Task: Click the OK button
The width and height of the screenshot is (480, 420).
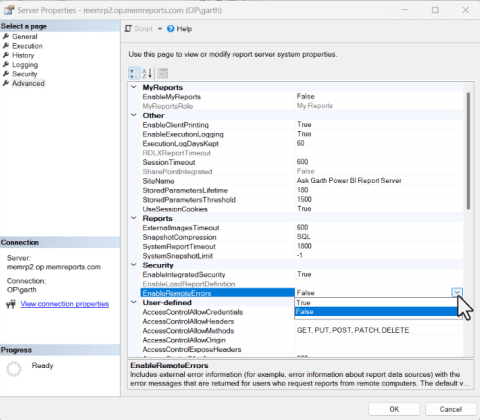Action: (x=394, y=409)
